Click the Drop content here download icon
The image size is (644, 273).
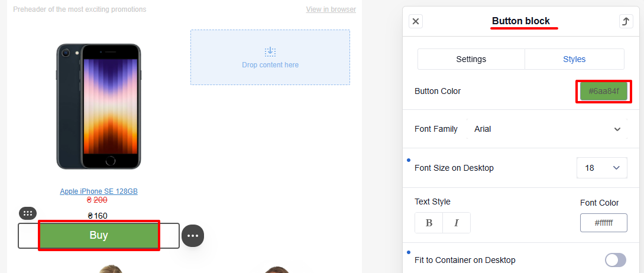click(270, 52)
